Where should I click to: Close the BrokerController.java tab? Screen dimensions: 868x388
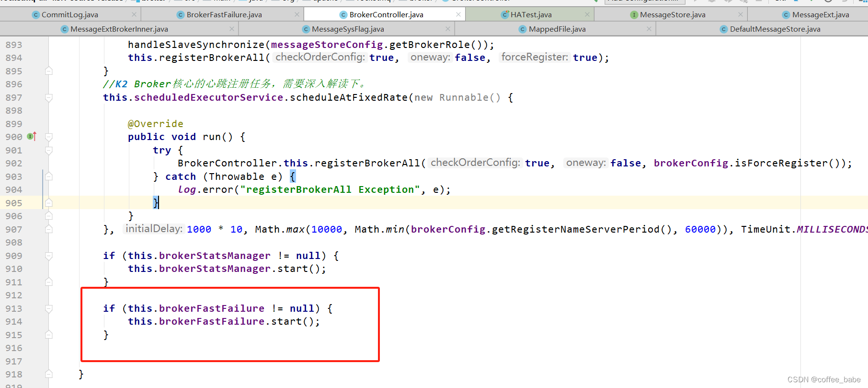tap(458, 15)
